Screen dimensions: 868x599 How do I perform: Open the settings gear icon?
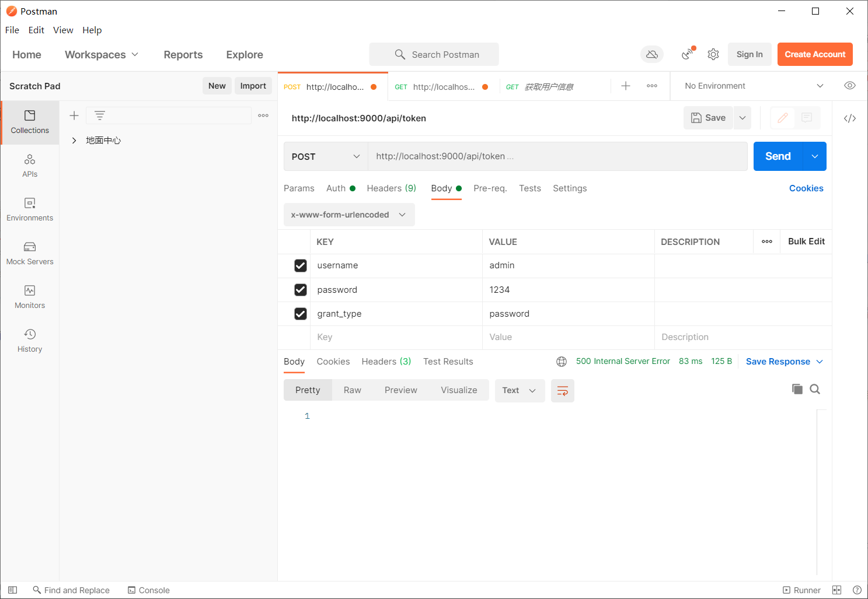[713, 54]
